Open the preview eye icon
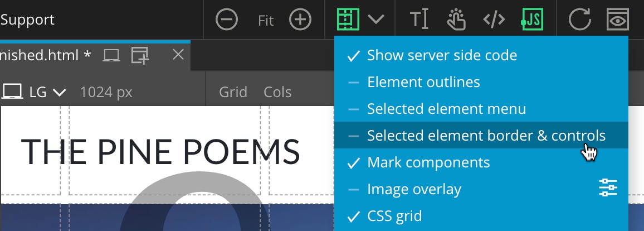 618,20
